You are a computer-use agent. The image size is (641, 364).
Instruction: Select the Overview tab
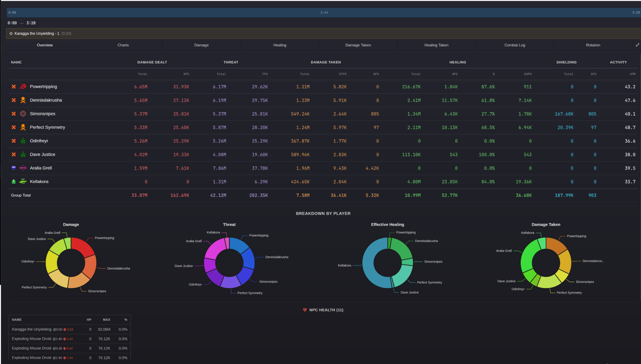pyautogui.click(x=45, y=45)
